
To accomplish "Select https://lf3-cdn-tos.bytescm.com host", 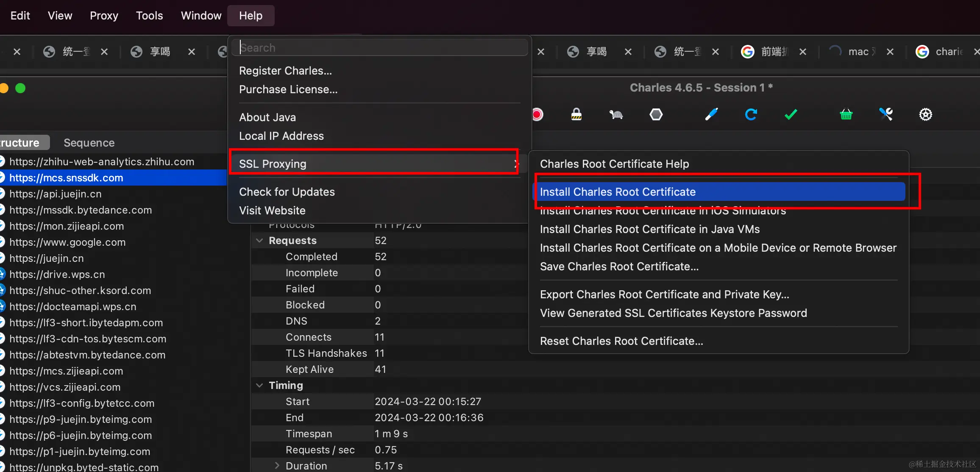I will coord(88,339).
